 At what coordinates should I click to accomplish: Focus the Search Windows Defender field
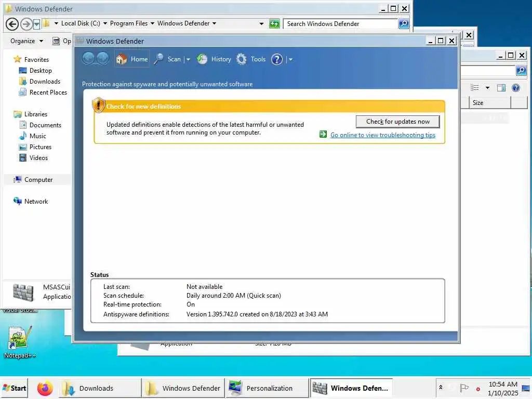[x=339, y=24]
